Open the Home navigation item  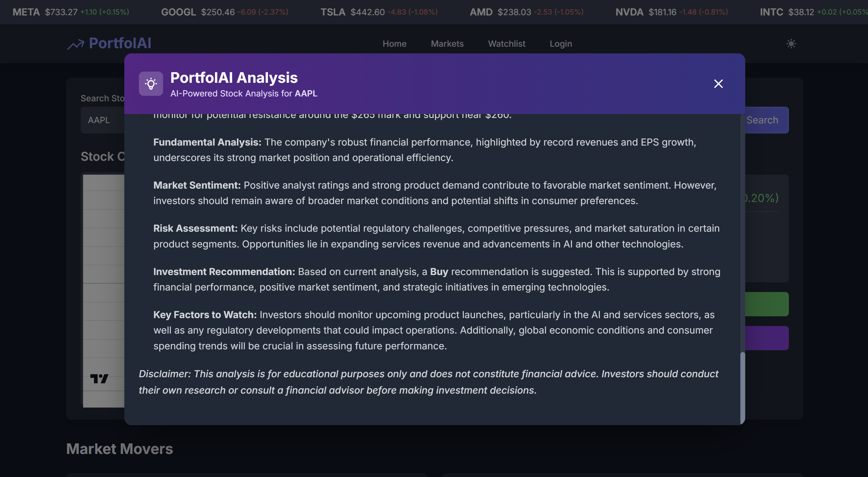[x=394, y=43]
